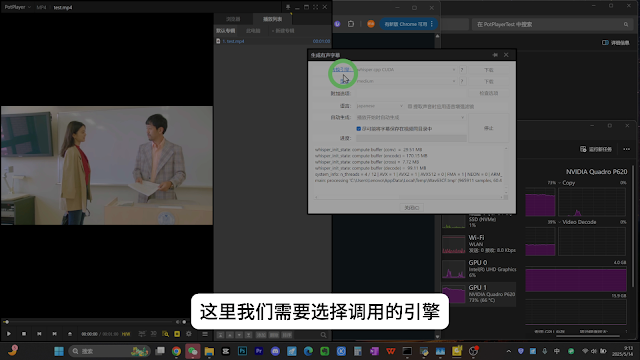Click the large stop button in subtitle dialog

489,128
